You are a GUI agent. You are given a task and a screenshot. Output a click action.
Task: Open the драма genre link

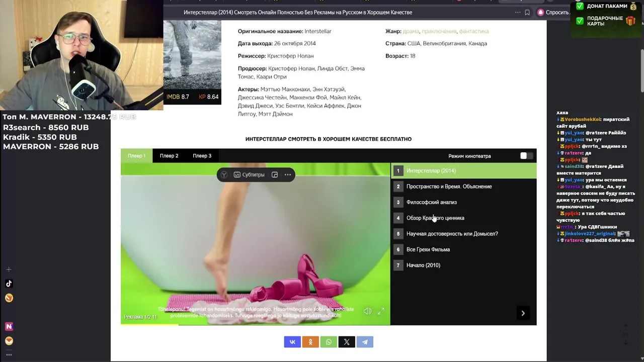click(x=411, y=31)
